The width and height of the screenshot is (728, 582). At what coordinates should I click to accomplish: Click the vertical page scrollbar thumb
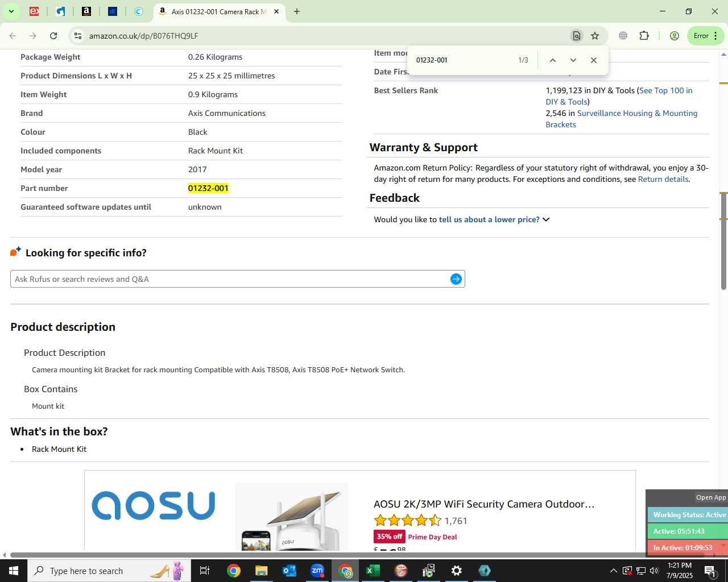pyautogui.click(x=723, y=240)
